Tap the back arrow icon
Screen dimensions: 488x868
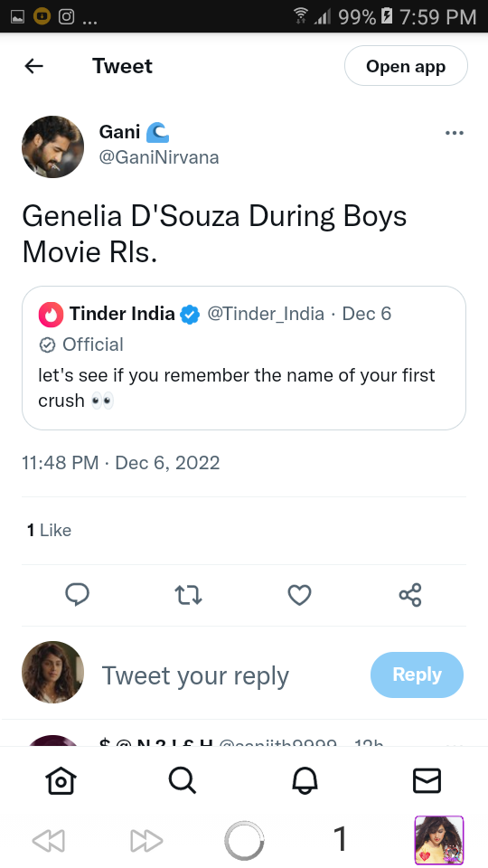[33, 66]
